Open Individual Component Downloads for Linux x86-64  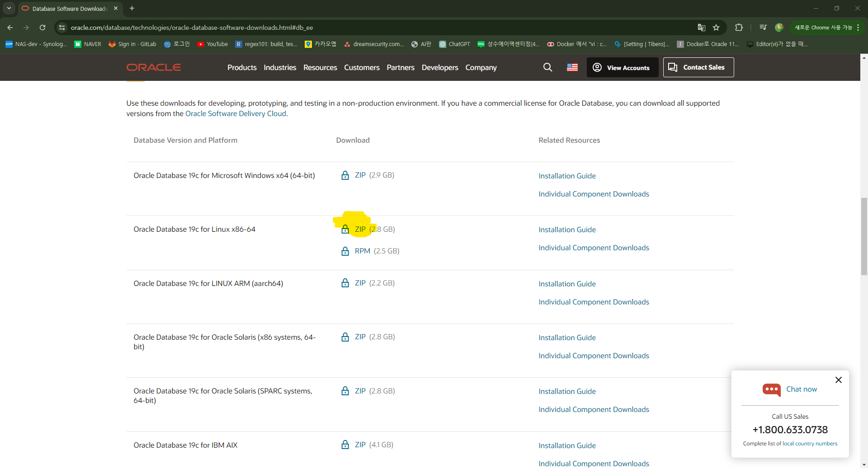pos(594,248)
